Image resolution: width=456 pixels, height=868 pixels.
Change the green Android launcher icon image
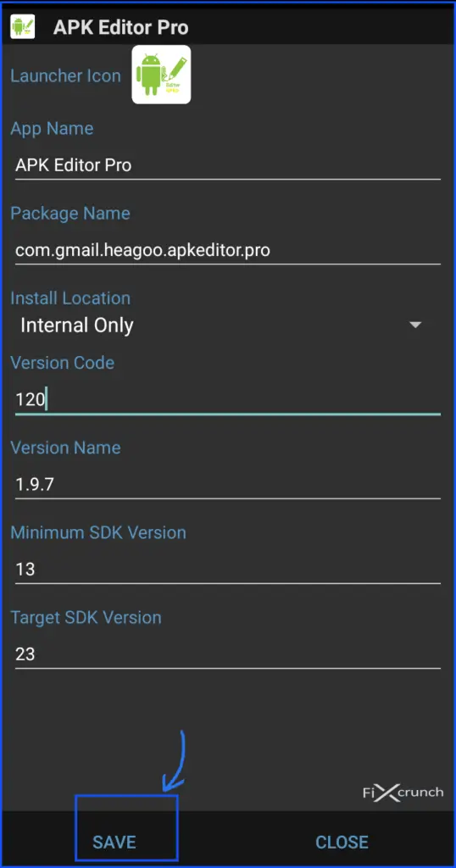tap(161, 75)
